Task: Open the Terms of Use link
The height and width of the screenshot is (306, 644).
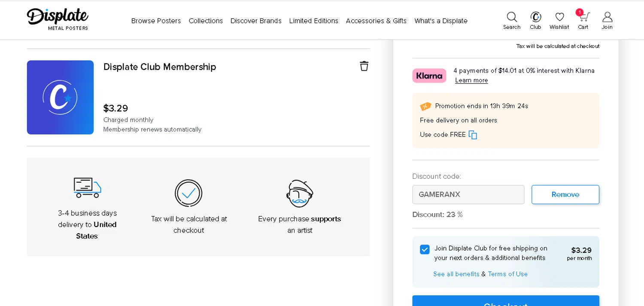Action: pyautogui.click(x=507, y=274)
